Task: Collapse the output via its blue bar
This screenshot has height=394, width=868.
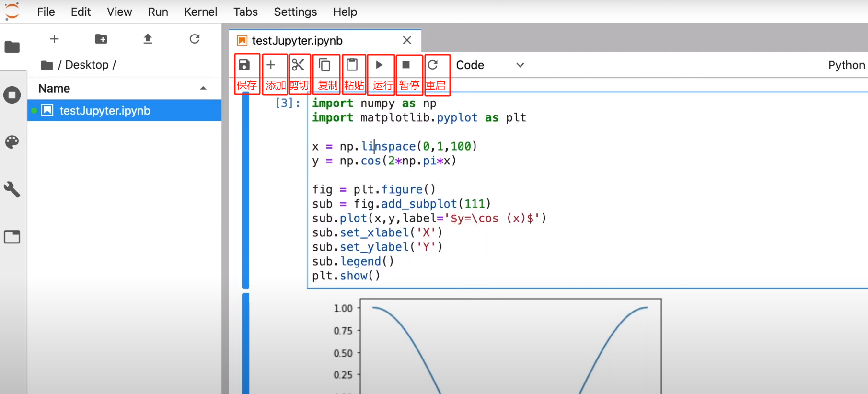Action: point(246,343)
